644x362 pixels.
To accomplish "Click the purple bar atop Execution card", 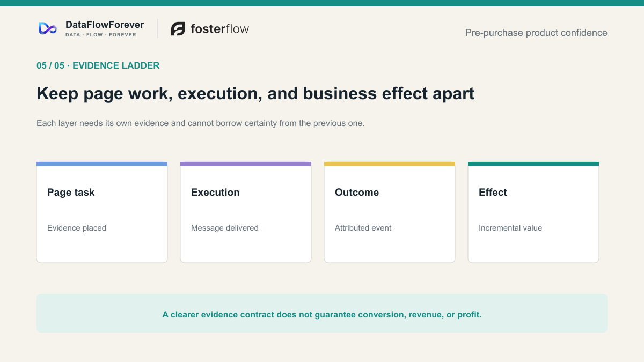I will pos(246,164).
